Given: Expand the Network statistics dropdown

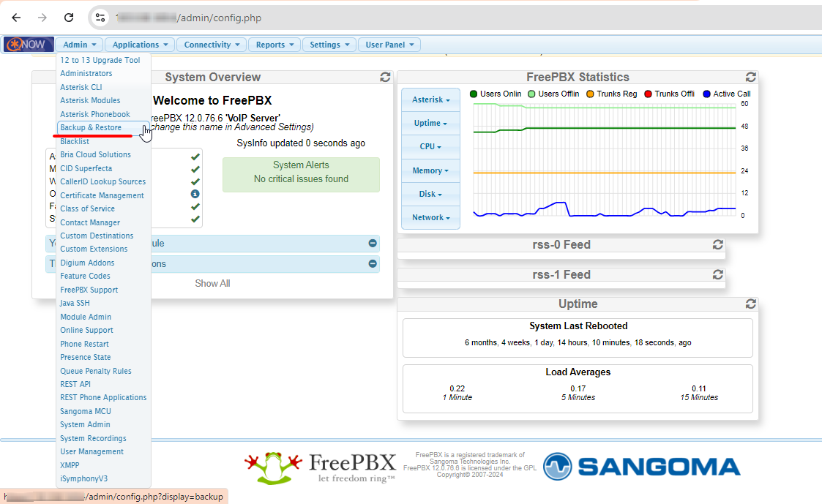Looking at the screenshot, I should coord(430,217).
